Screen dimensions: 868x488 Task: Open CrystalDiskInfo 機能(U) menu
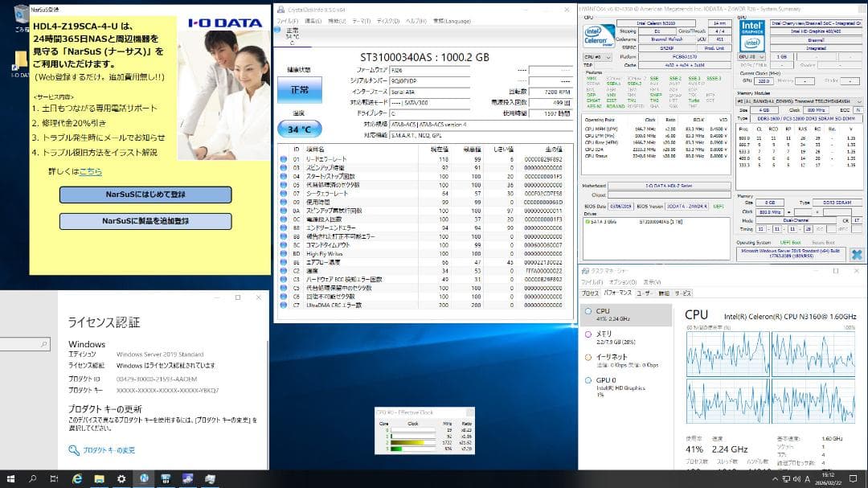337,21
